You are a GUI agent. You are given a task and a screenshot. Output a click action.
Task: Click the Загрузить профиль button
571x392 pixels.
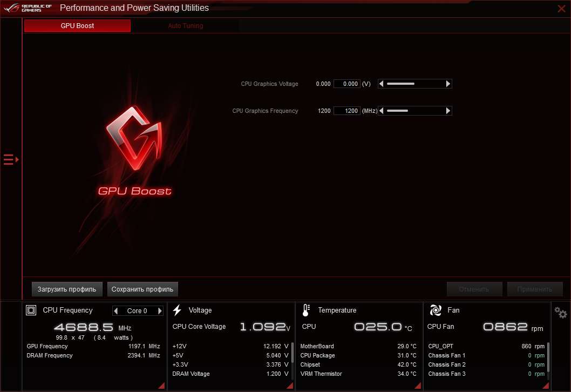pyautogui.click(x=67, y=289)
